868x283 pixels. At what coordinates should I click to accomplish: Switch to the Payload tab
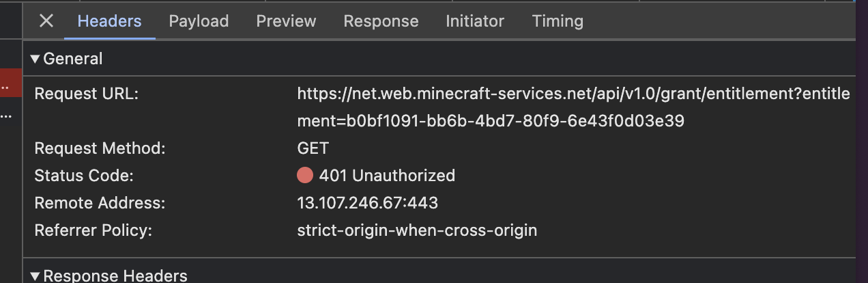coord(199,21)
